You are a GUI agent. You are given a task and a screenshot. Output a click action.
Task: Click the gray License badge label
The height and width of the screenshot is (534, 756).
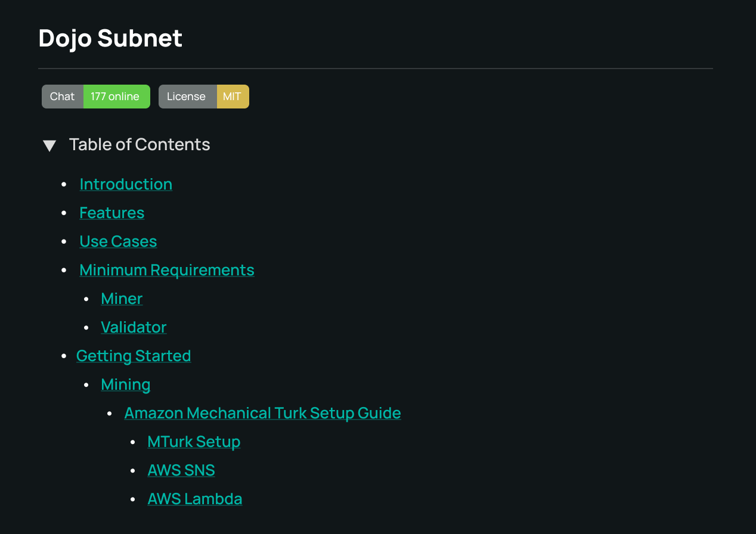[x=187, y=97]
